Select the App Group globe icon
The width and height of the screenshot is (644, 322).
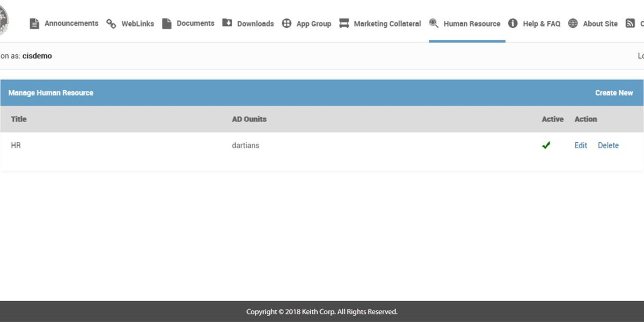[x=286, y=23]
